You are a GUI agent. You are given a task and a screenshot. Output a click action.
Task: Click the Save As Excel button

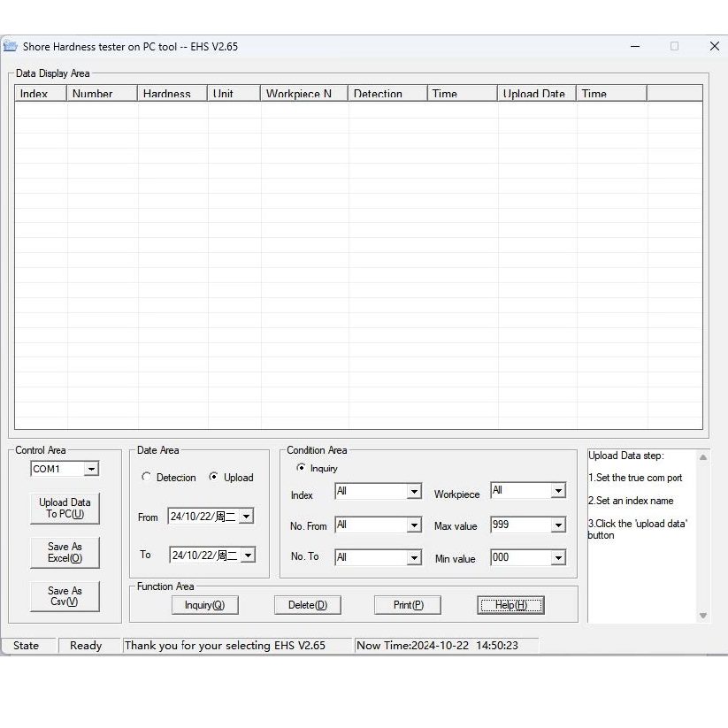click(65, 553)
